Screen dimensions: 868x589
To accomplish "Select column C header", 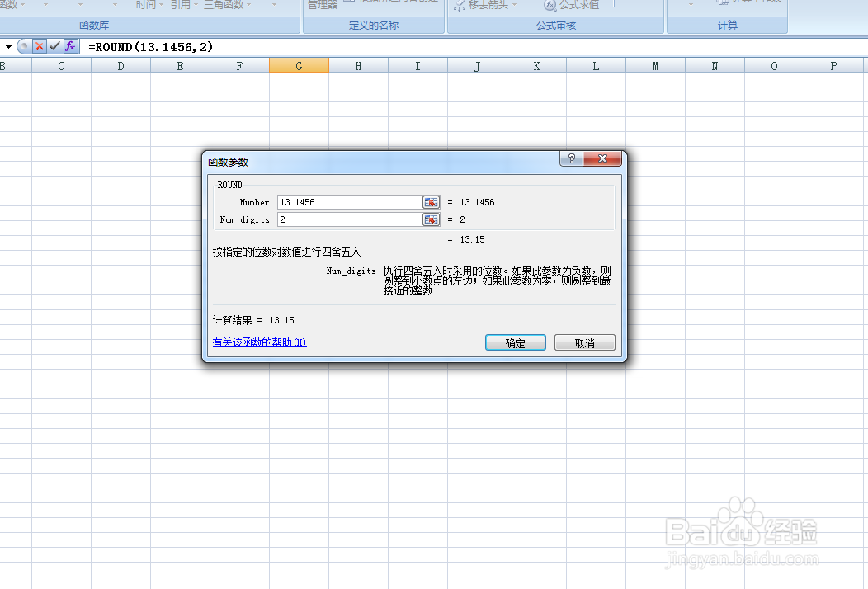I will point(61,66).
